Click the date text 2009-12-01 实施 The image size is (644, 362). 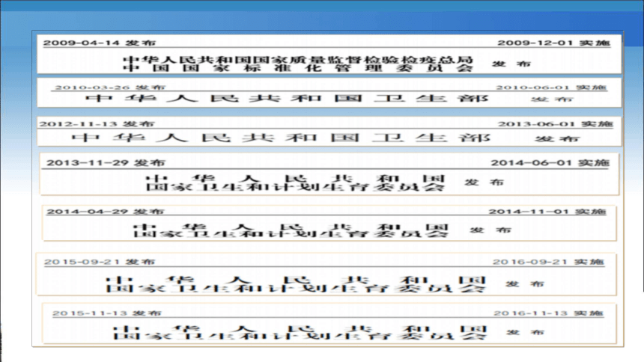553,43
